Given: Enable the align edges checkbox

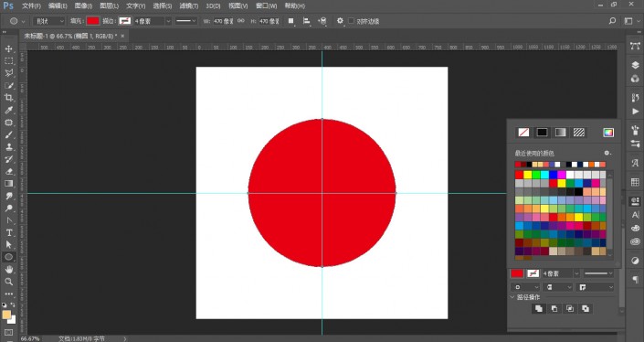Looking at the screenshot, I should (351, 21).
